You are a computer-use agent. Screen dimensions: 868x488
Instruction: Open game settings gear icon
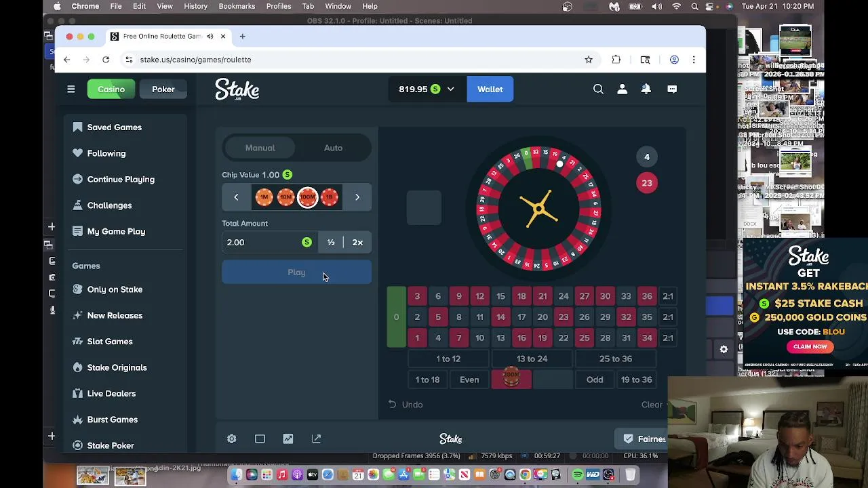coord(232,439)
